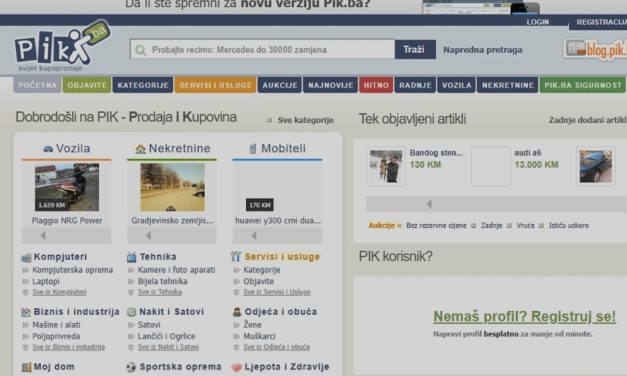Open the Gradjevinsko zemljis thumbnail
627x376 pixels.
click(172, 187)
